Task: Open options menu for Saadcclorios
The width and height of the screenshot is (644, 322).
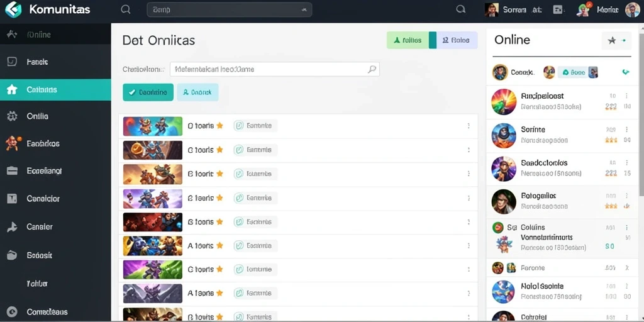Action: click(x=627, y=163)
